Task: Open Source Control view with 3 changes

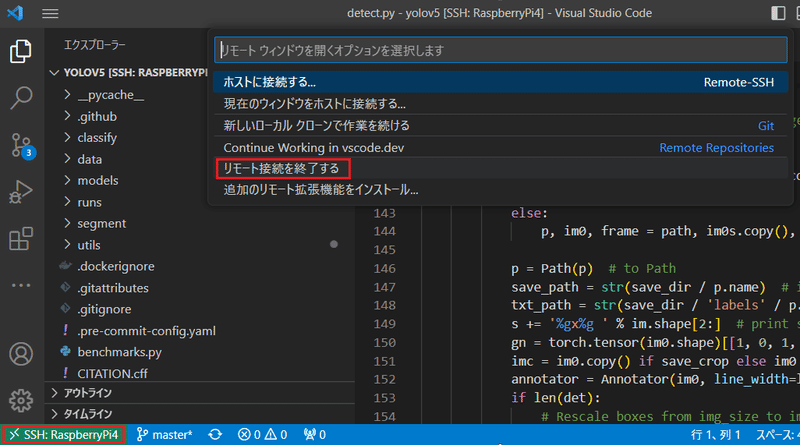Action: point(21,146)
